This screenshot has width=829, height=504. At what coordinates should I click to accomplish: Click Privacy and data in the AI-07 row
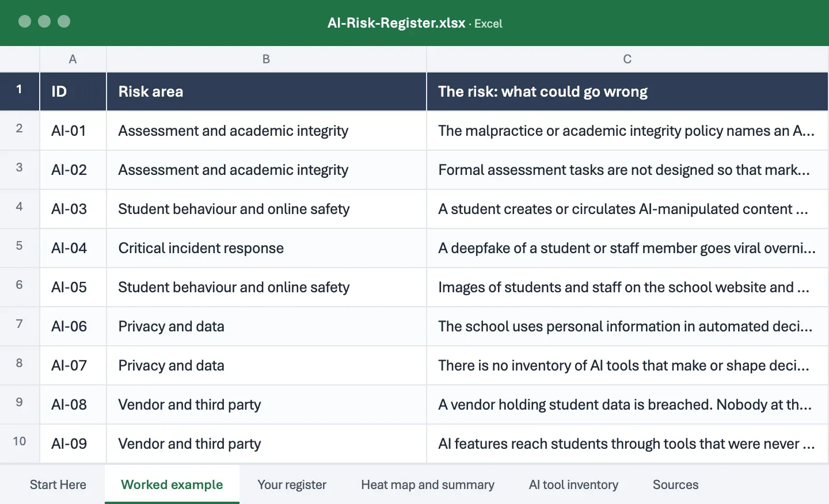coord(267,365)
